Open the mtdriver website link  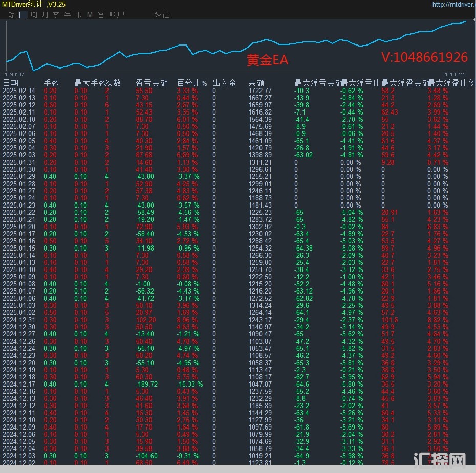pos(453,5)
